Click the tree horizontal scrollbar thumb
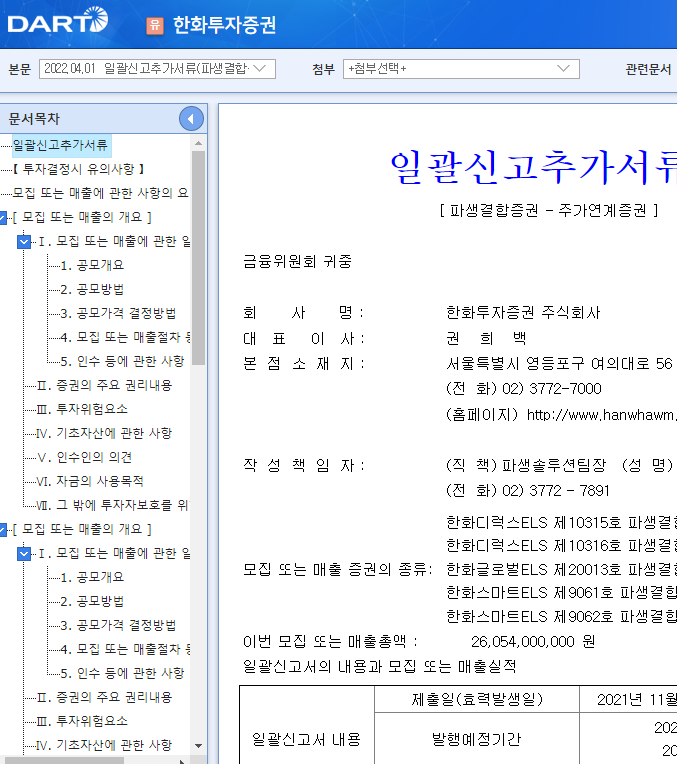This screenshot has width=677, height=764. (62, 761)
